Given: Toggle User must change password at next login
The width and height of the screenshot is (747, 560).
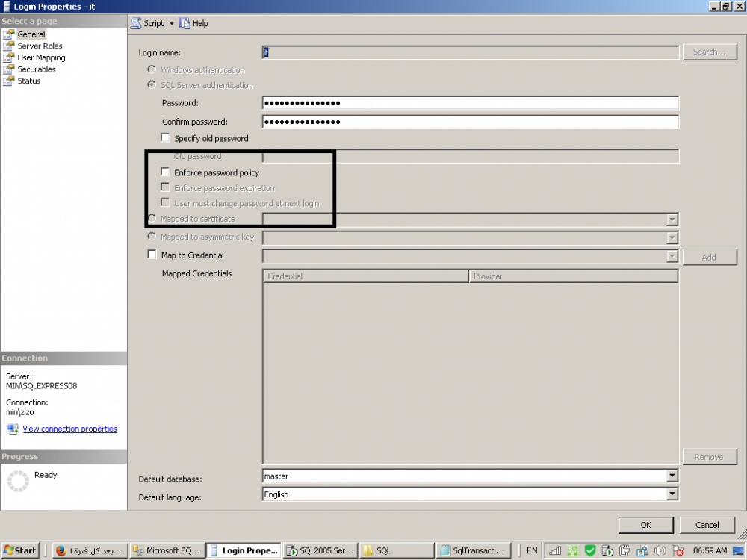Looking at the screenshot, I should click(x=165, y=202).
